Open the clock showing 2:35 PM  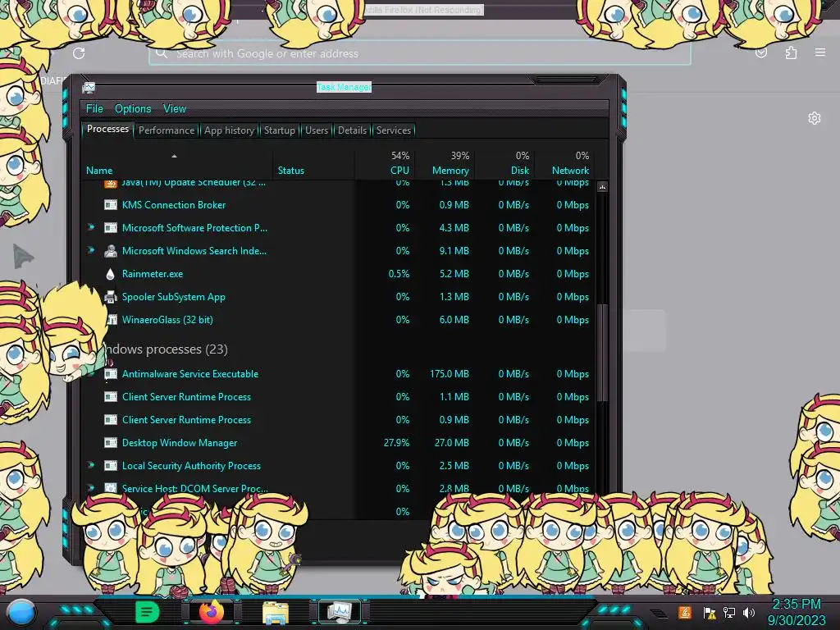click(796, 612)
